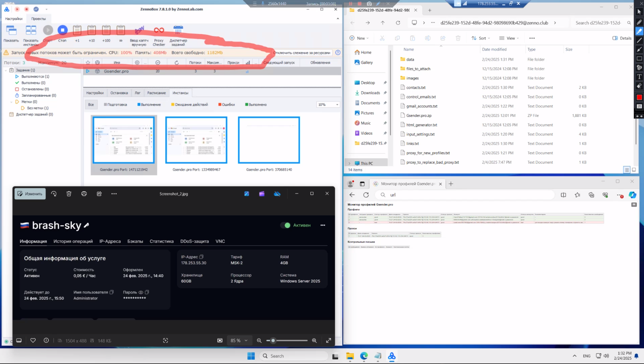This screenshot has width=644, height=364.
Task: Switch File Explorer to details list view
Action: (x=627, y=170)
